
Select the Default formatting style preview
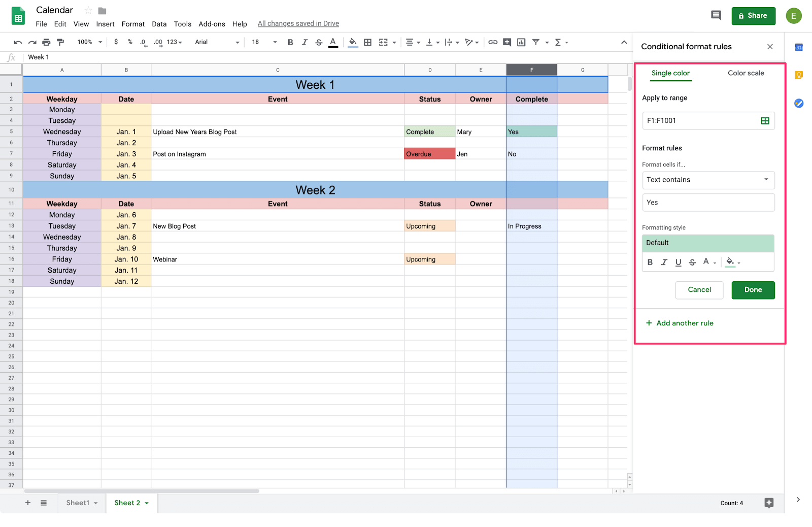click(708, 243)
